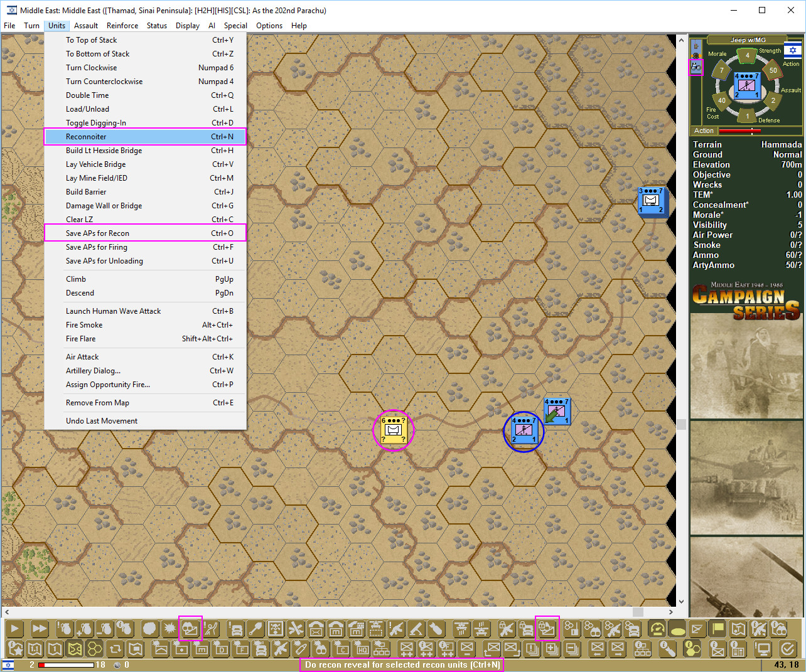The width and height of the screenshot is (806, 672).
Task: Click the yellow enemy unit counter on map
Action: pyautogui.click(x=394, y=430)
